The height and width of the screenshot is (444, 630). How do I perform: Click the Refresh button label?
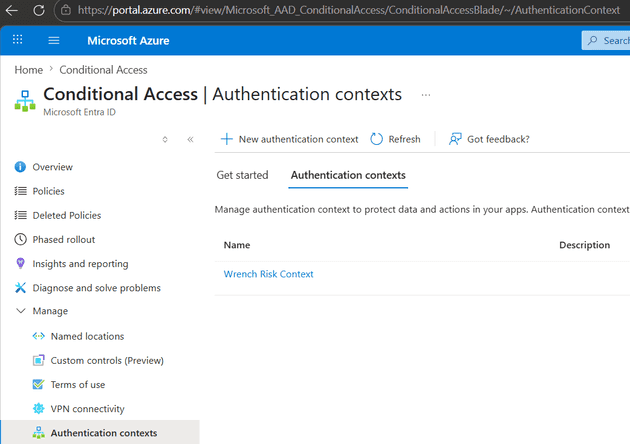[404, 139]
